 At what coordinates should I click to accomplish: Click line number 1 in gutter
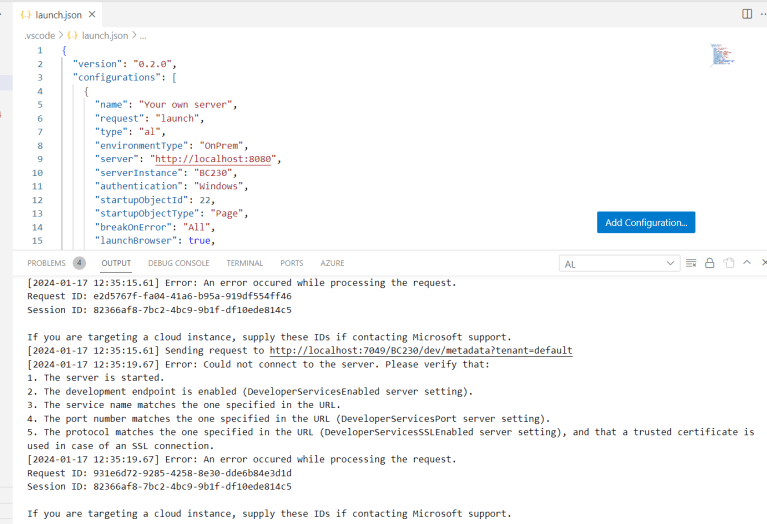click(40, 50)
